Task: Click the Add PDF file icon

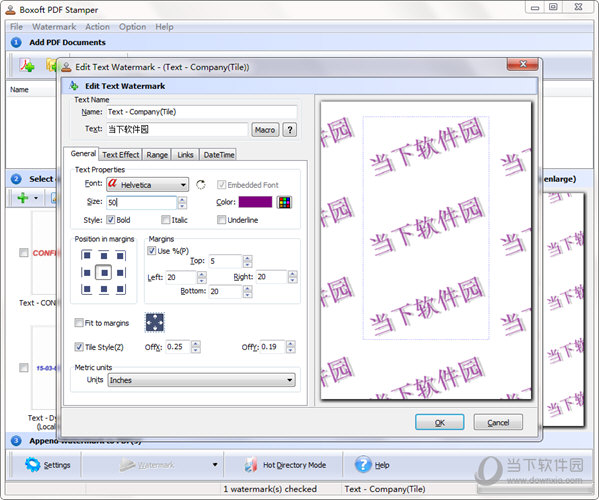Action: point(27,65)
